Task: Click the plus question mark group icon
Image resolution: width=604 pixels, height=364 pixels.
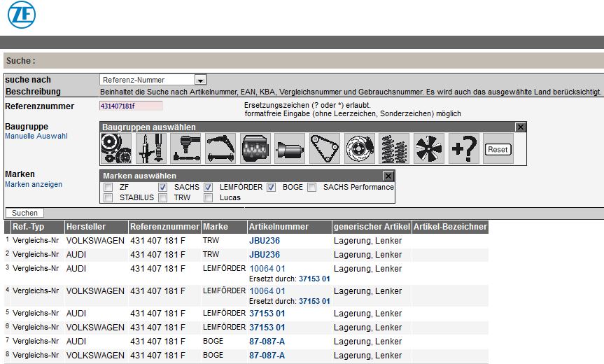Action: [463, 149]
